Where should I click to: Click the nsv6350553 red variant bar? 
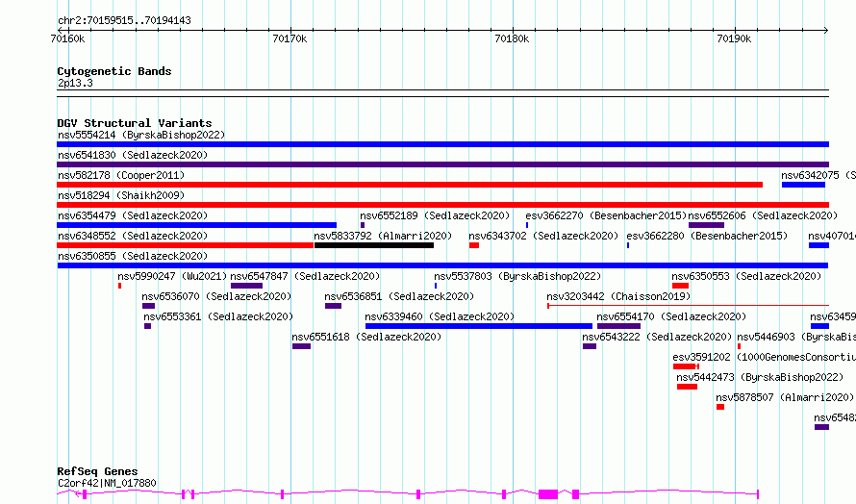pyautogui.click(x=680, y=286)
